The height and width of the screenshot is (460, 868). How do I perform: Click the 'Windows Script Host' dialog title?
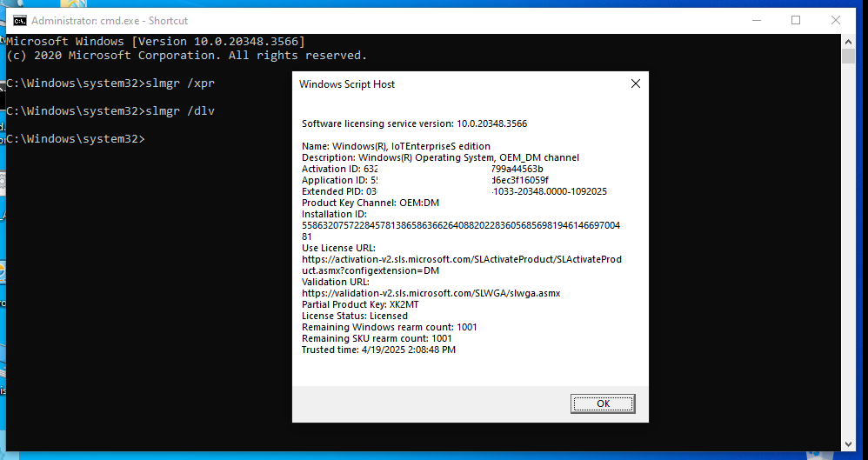(x=347, y=84)
